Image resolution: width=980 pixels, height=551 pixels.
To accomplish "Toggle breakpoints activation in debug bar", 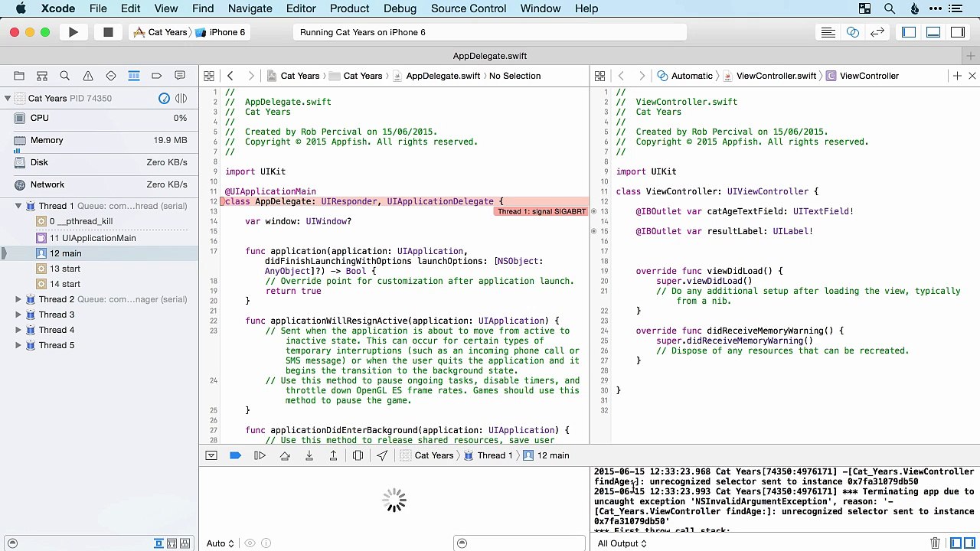I will click(x=235, y=455).
